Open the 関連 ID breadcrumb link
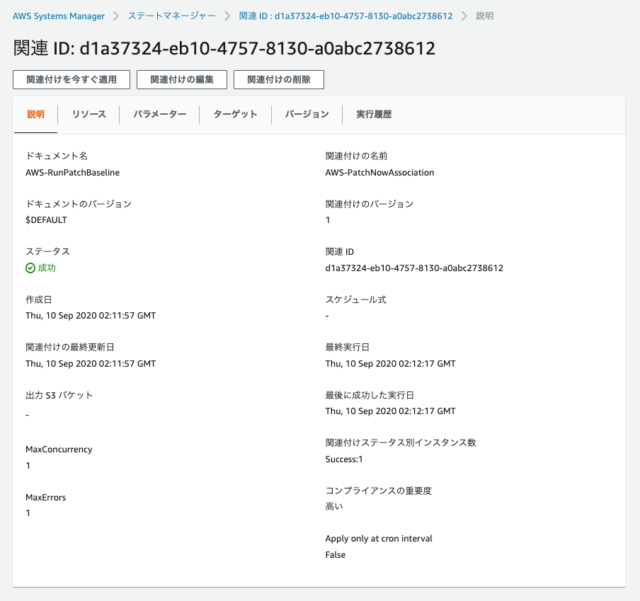Viewport: 640px width, 601px height. click(x=346, y=16)
